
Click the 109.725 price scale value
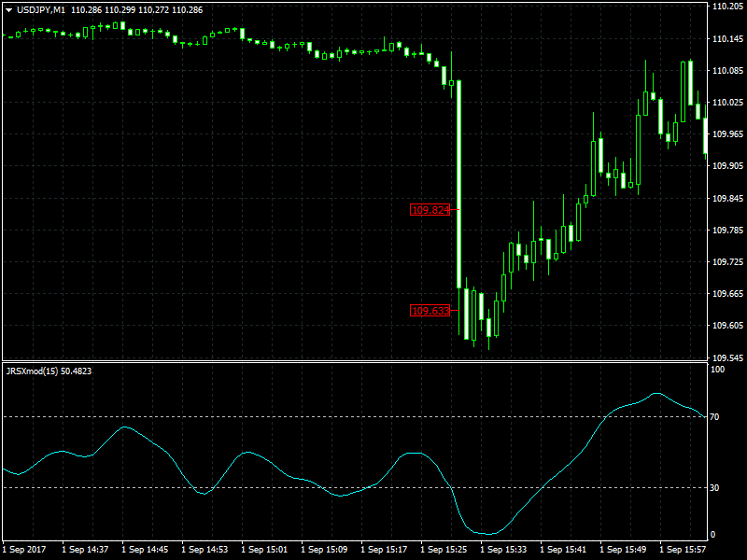pyautogui.click(x=727, y=261)
